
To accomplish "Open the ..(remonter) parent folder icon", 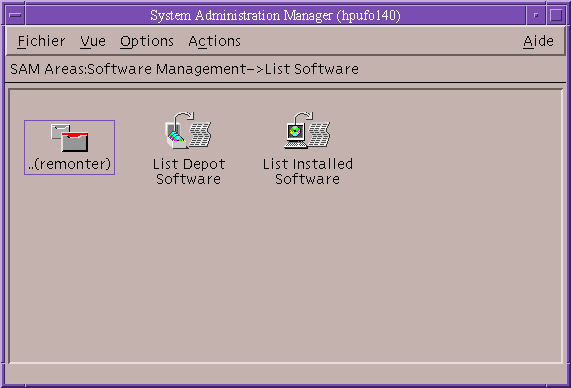I will (70, 138).
